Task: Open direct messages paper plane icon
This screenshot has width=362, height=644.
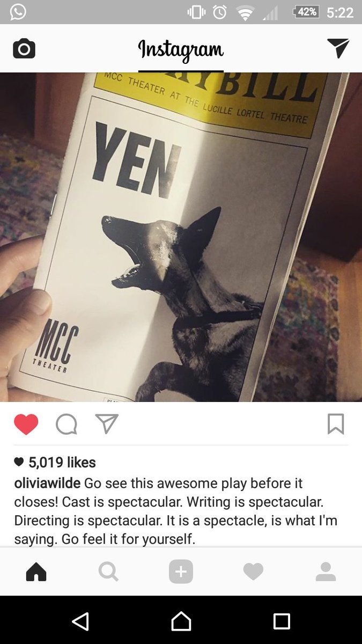Action: tap(338, 48)
